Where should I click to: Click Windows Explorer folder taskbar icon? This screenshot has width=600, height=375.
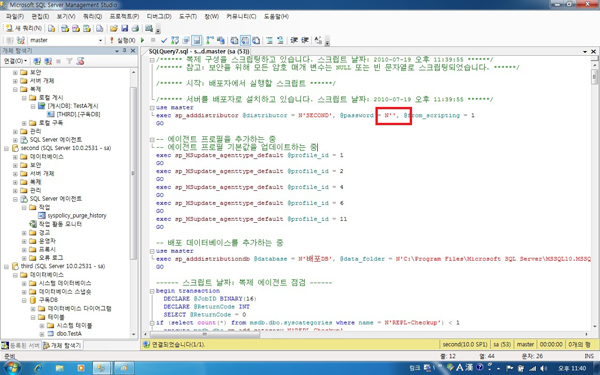[59, 368]
